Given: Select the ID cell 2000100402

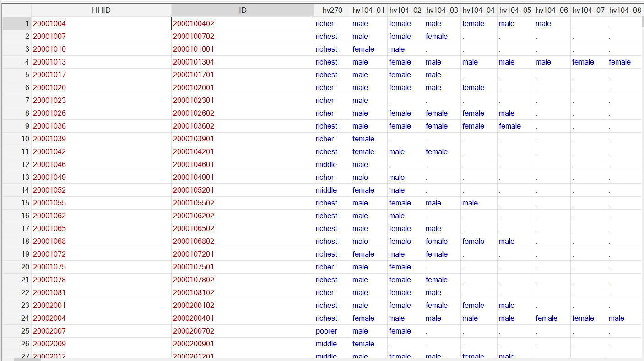Looking at the screenshot, I should (243, 23).
